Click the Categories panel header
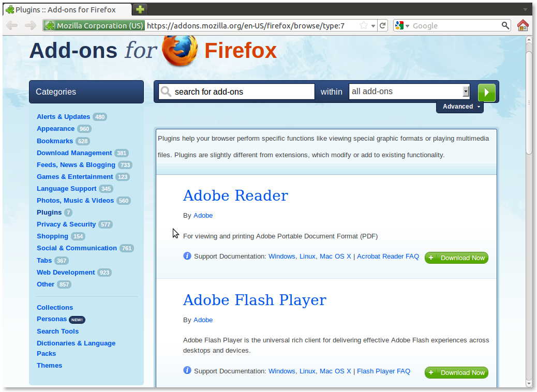 [x=86, y=92]
